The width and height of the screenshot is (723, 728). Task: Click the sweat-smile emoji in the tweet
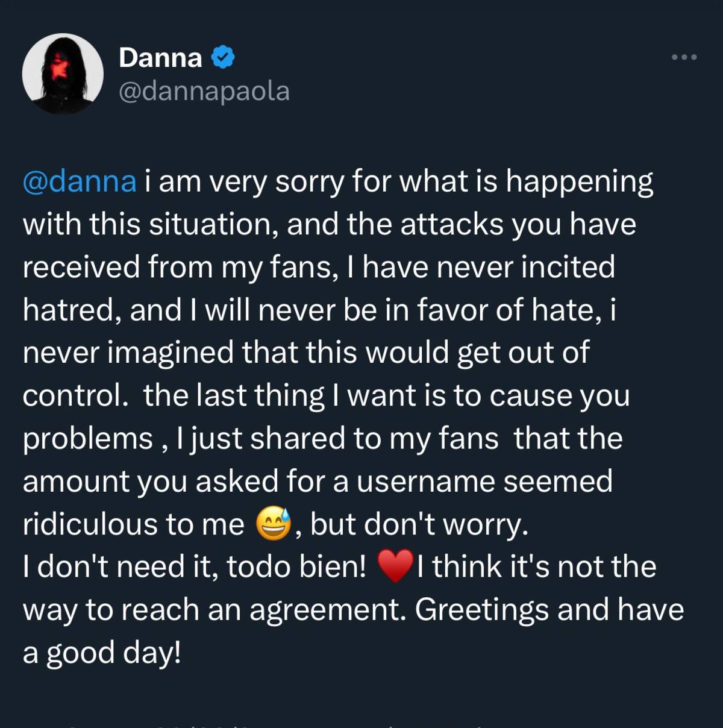[x=274, y=524]
